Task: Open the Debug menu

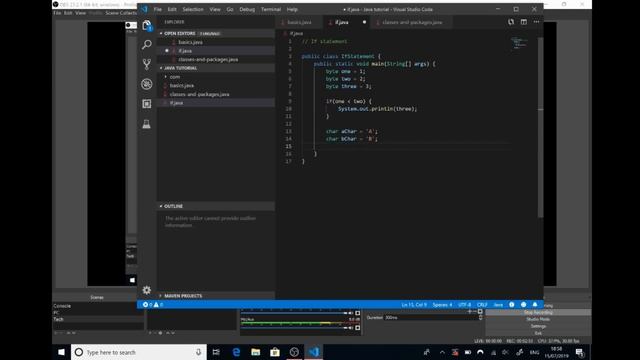Action: click(247, 9)
